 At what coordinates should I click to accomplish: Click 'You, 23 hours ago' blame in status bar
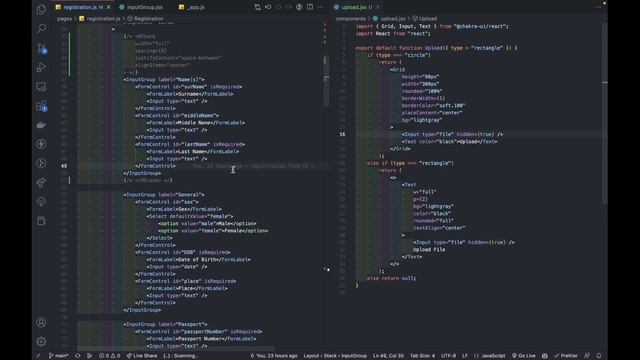point(274,356)
